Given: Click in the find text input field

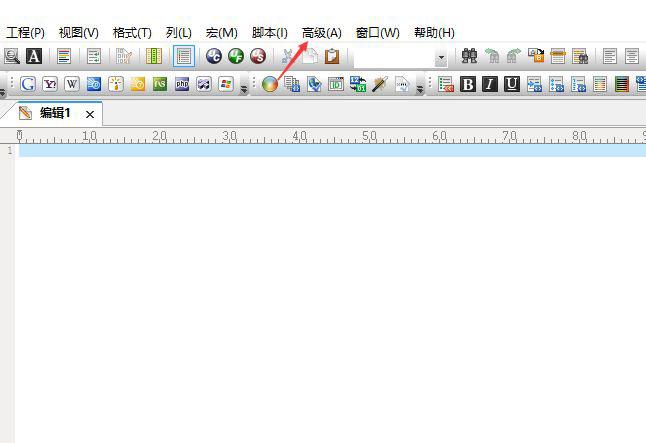Looking at the screenshot, I should [x=392, y=58].
